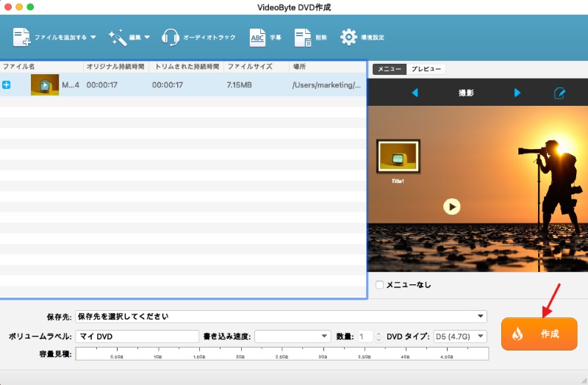Select the /Users/marketing/ path cell
This screenshot has width=588, height=385.
tap(326, 85)
